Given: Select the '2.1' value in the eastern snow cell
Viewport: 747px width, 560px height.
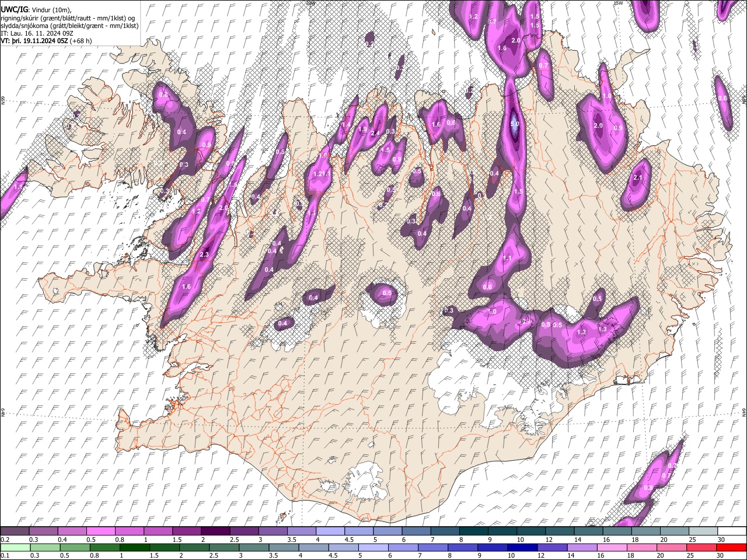Looking at the screenshot, I should pyautogui.click(x=638, y=178).
